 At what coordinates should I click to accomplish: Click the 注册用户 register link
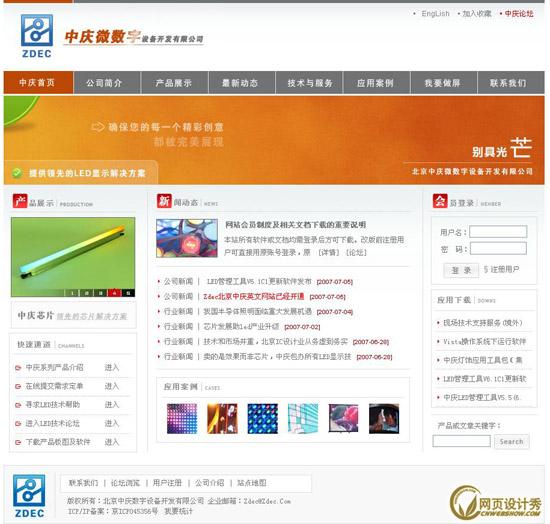(504, 269)
